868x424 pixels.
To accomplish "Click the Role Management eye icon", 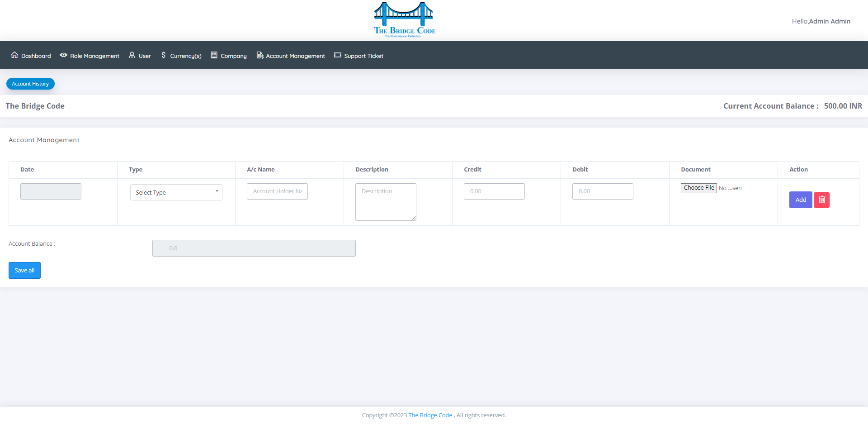I will click(x=64, y=55).
